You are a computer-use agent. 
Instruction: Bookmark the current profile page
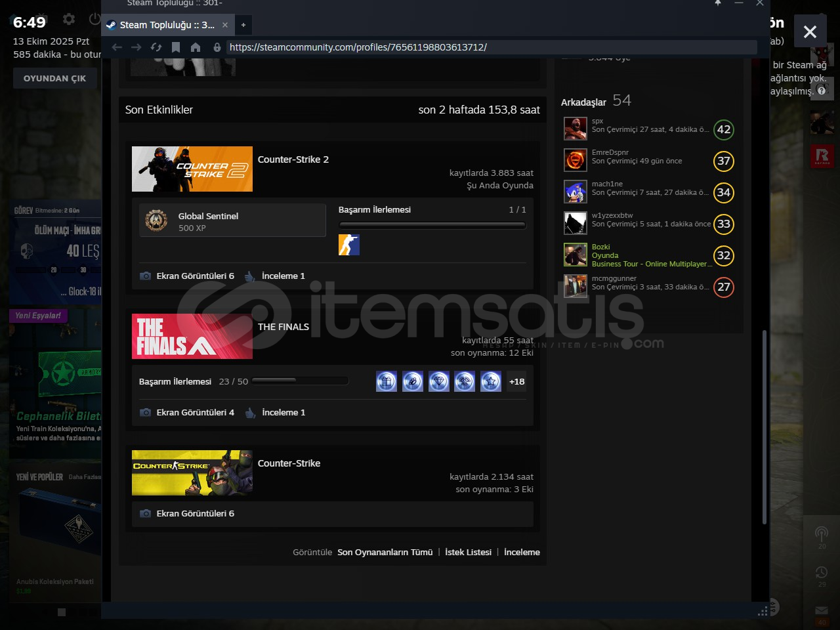pos(176,47)
